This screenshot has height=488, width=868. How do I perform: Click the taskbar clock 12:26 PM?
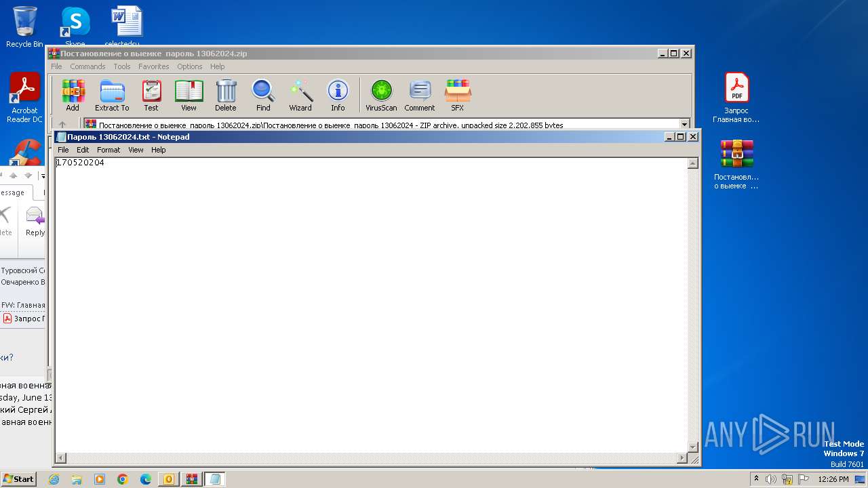pyautogui.click(x=833, y=479)
